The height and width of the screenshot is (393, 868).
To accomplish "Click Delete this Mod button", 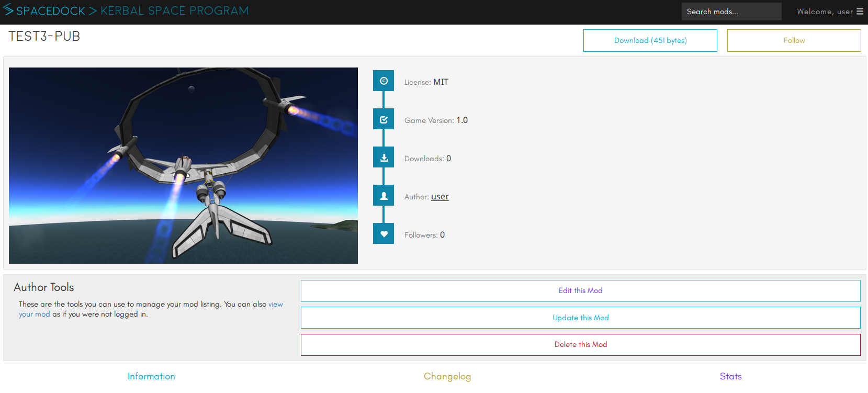I will (x=581, y=345).
